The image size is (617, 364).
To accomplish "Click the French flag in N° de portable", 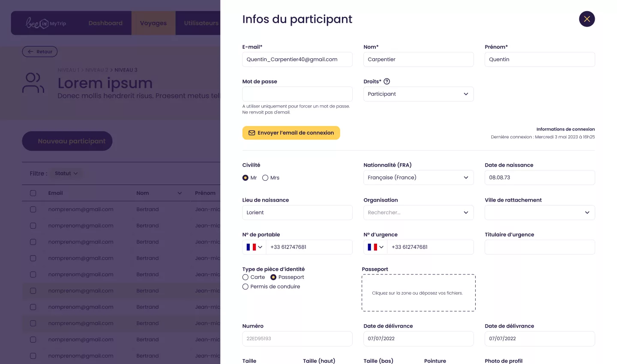I will coord(251,247).
